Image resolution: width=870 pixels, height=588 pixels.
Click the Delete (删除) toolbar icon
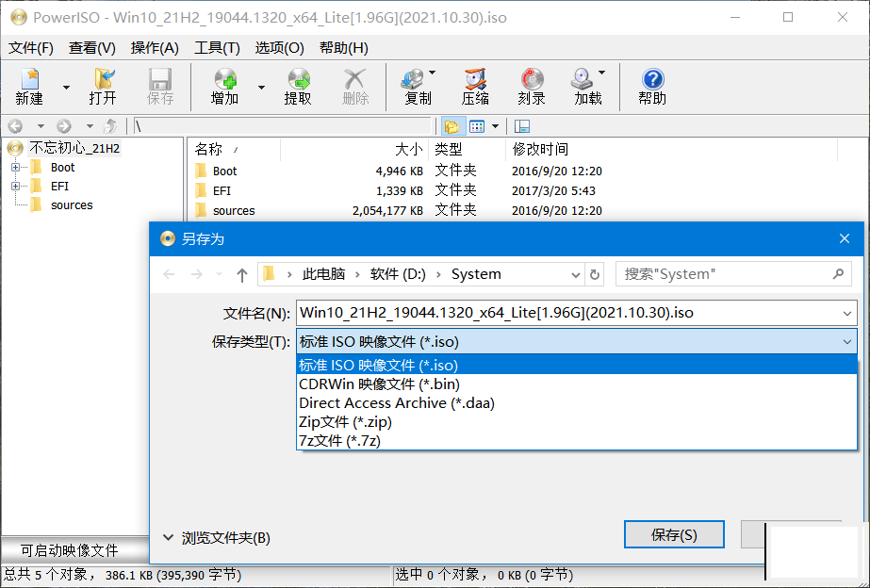coord(355,87)
